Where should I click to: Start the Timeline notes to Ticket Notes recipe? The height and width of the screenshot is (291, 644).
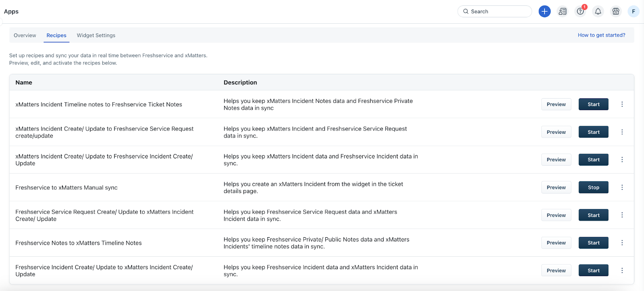pos(593,104)
